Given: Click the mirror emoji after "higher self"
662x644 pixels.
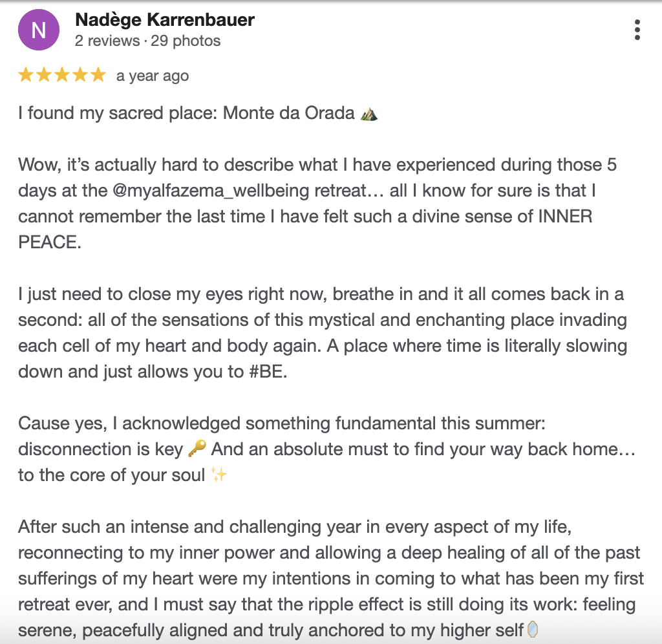Looking at the screenshot, I should pyautogui.click(x=533, y=630).
